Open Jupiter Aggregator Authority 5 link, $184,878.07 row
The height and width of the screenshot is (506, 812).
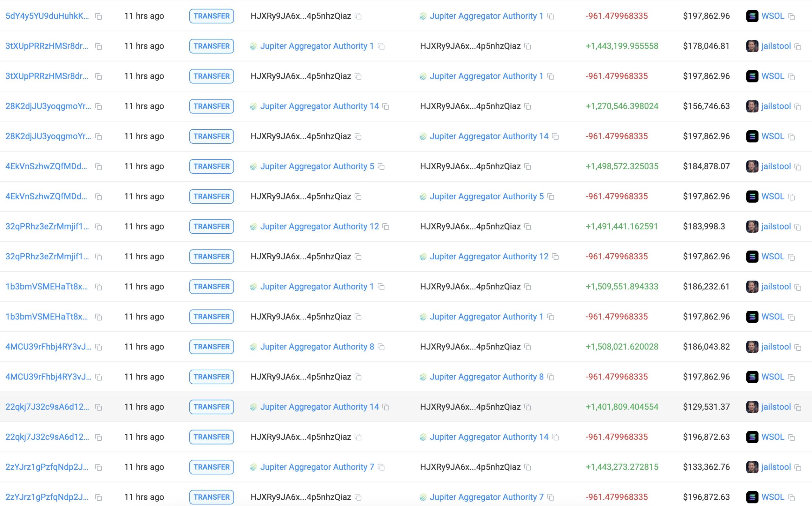[317, 166]
